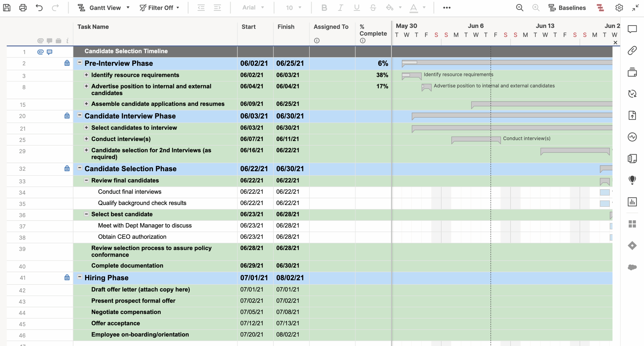
Task: Open the More options ellipsis menu
Action: pos(447,8)
